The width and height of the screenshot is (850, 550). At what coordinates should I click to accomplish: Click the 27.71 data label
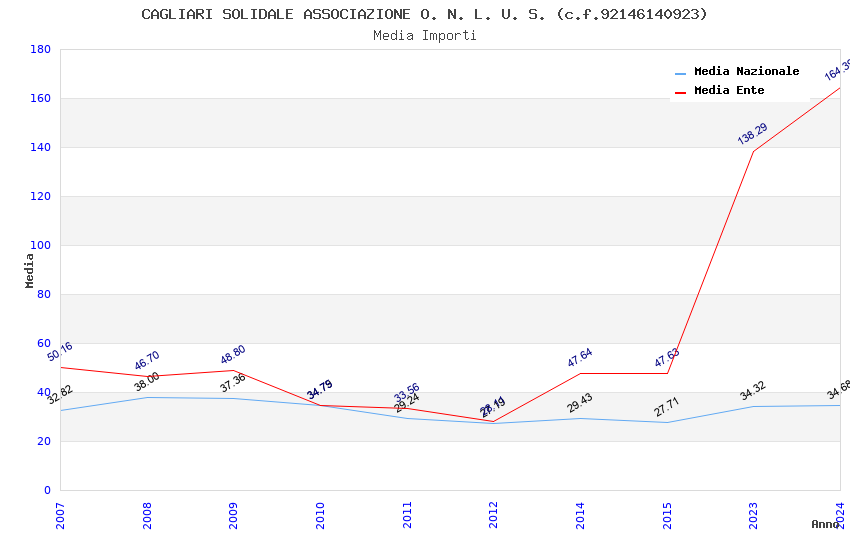(x=667, y=407)
